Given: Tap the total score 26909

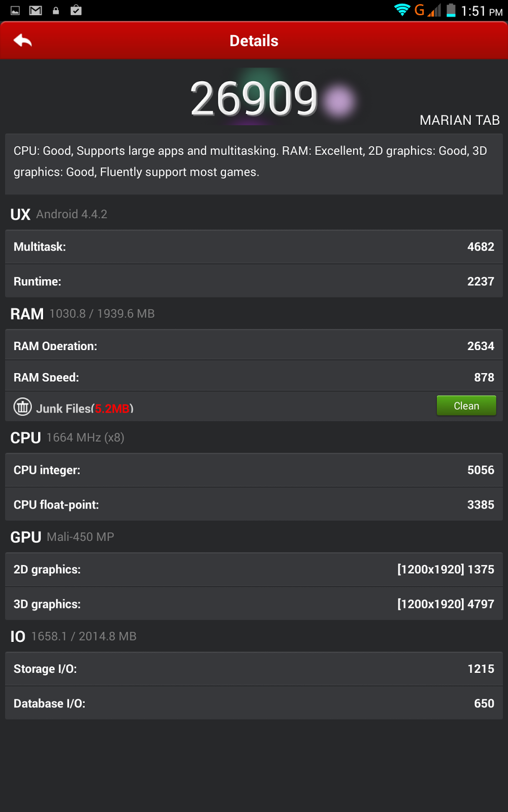Looking at the screenshot, I should click(x=254, y=98).
